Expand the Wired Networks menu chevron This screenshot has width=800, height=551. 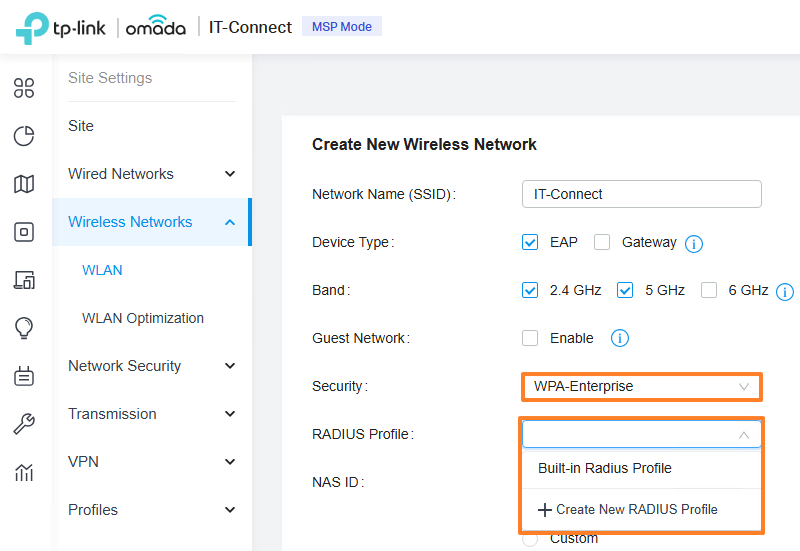230,174
